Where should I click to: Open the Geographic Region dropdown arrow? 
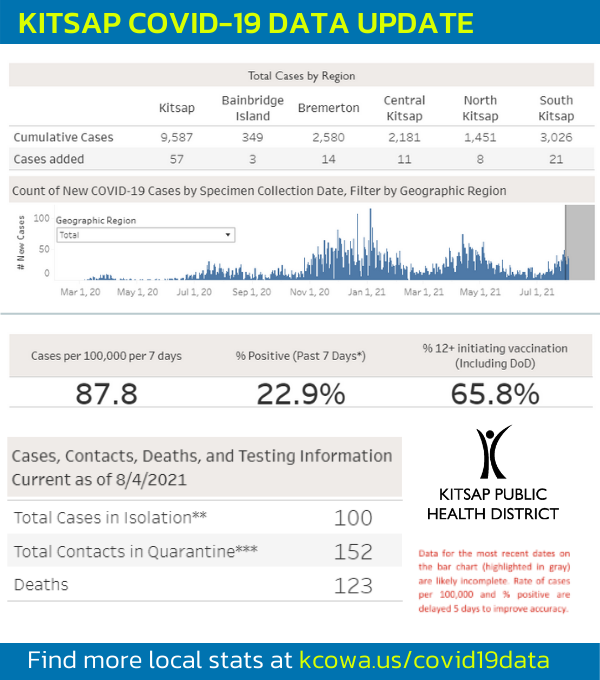coord(228,235)
